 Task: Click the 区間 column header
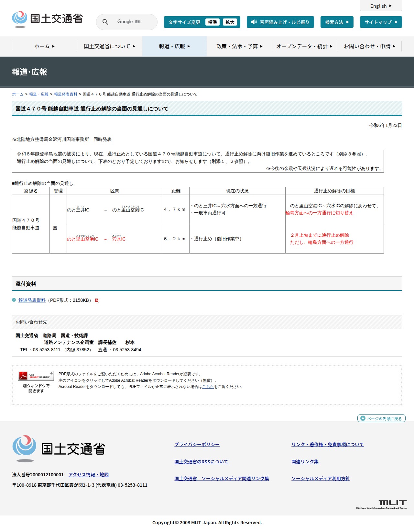[x=115, y=191]
